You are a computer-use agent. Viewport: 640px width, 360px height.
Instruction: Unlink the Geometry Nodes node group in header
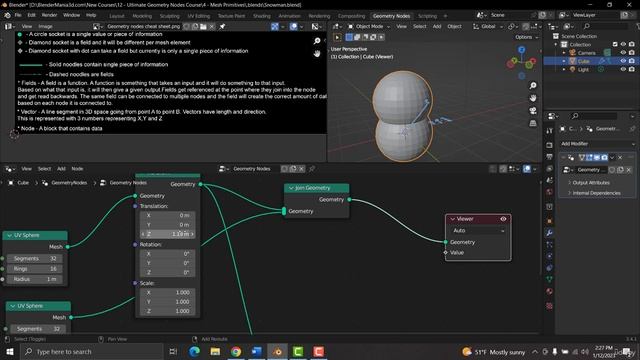(x=302, y=169)
